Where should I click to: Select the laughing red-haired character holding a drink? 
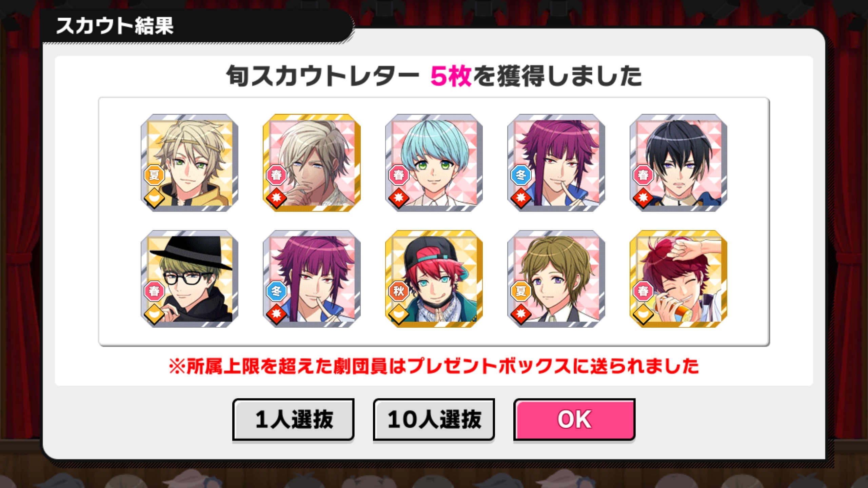[x=678, y=279]
